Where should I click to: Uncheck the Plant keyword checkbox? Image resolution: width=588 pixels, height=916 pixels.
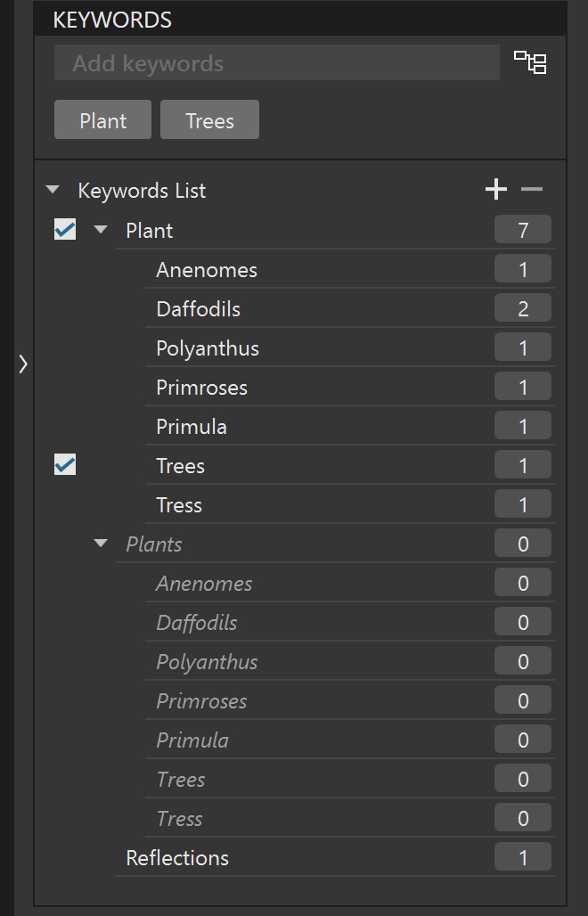[x=65, y=230]
